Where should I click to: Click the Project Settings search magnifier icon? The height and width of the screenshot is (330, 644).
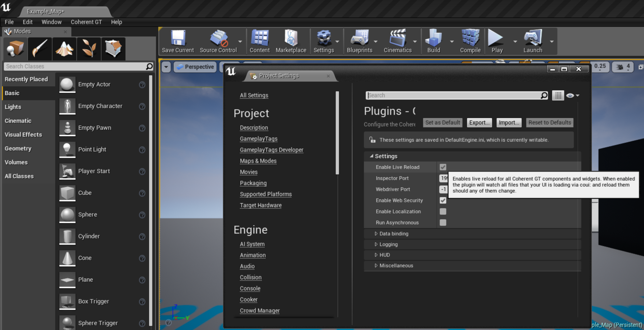[x=544, y=95]
